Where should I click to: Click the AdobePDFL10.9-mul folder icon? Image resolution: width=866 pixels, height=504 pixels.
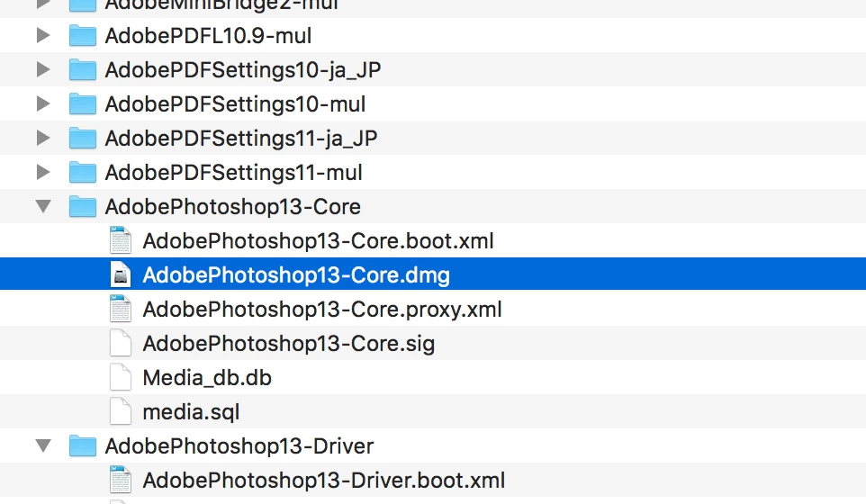point(83,36)
